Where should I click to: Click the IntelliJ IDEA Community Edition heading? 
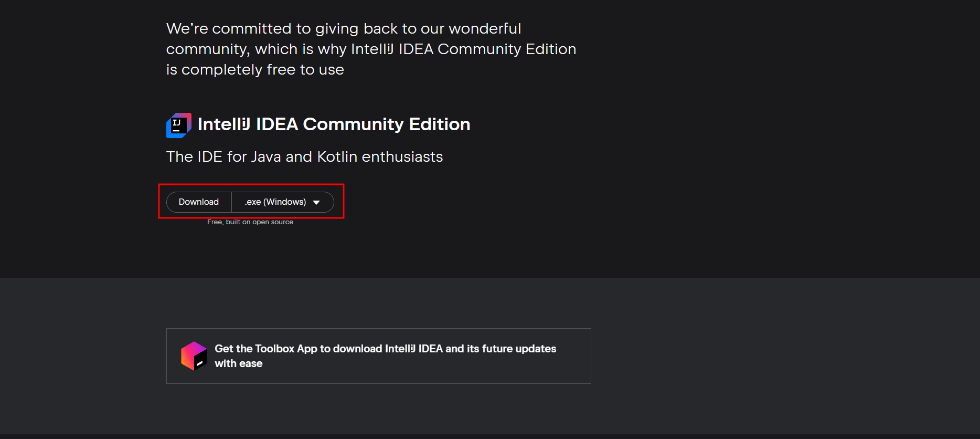click(x=334, y=124)
